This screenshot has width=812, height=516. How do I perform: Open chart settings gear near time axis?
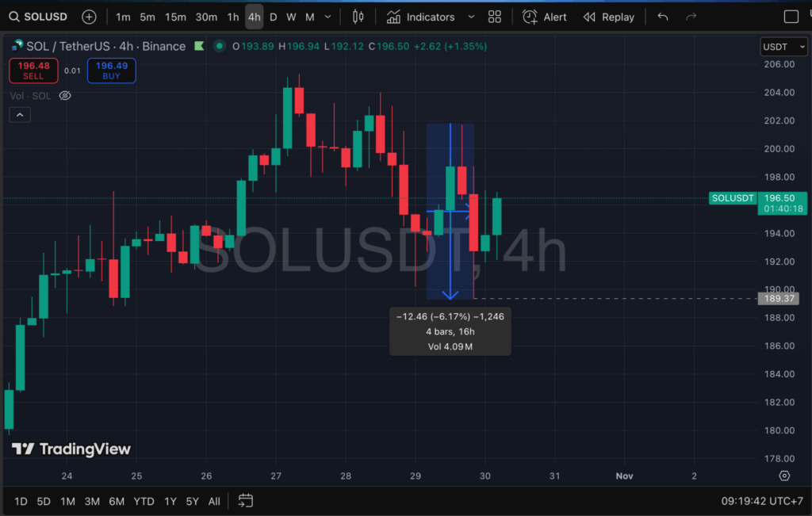pos(784,476)
